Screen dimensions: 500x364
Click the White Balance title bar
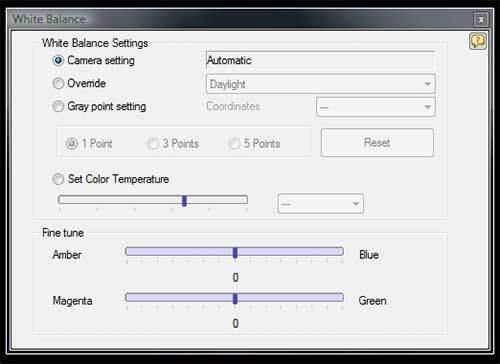click(x=240, y=19)
